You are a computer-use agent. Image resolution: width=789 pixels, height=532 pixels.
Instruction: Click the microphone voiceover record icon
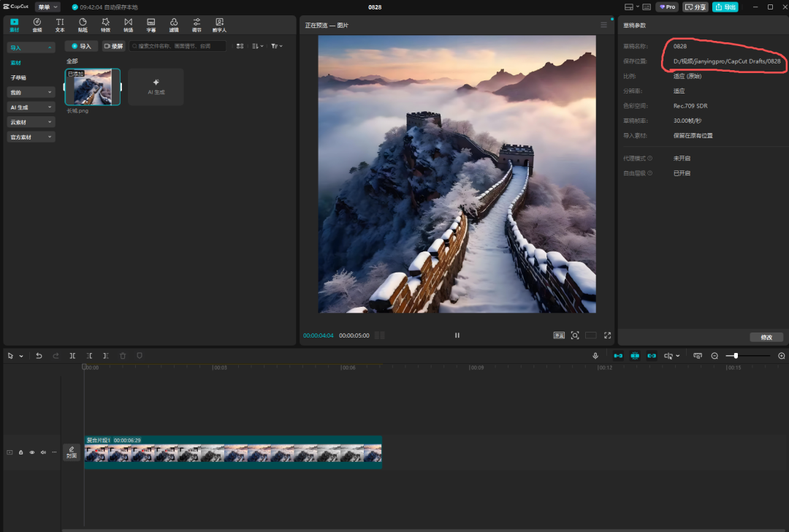[595, 356]
